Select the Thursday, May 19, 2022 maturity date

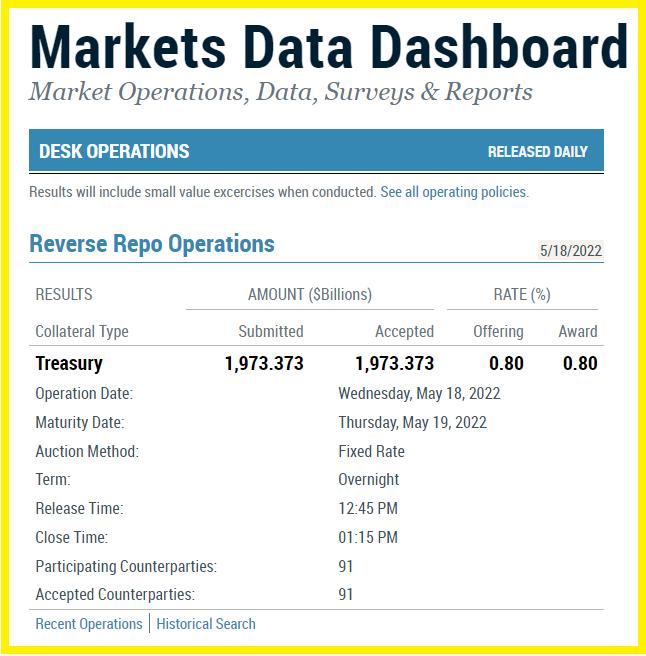pyautogui.click(x=412, y=422)
